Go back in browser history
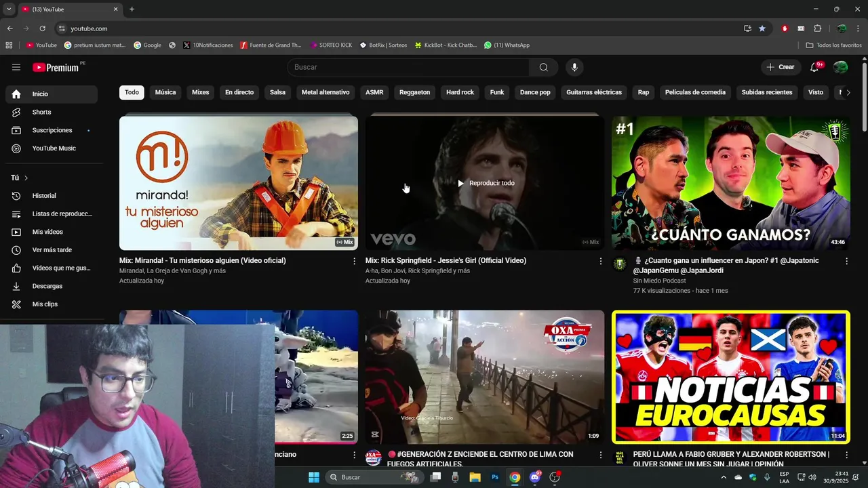The image size is (868, 488). [9, 28]
